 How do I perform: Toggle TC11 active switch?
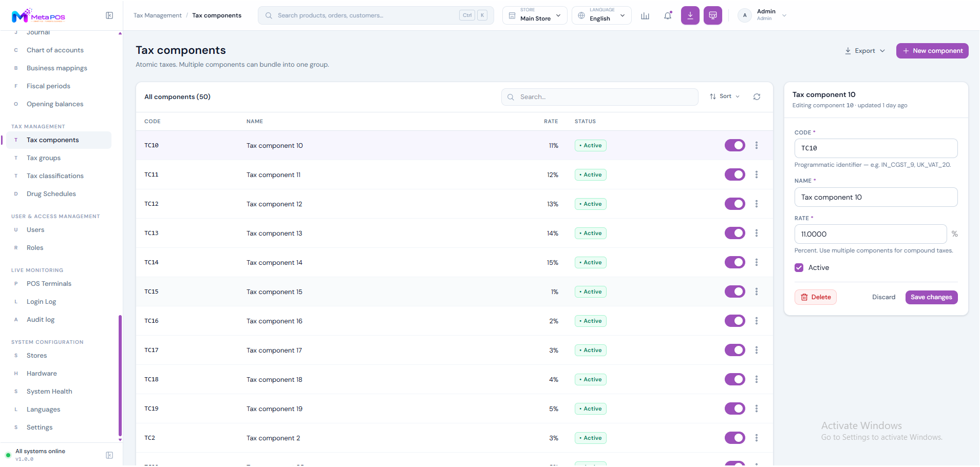[x=735, y=174]
